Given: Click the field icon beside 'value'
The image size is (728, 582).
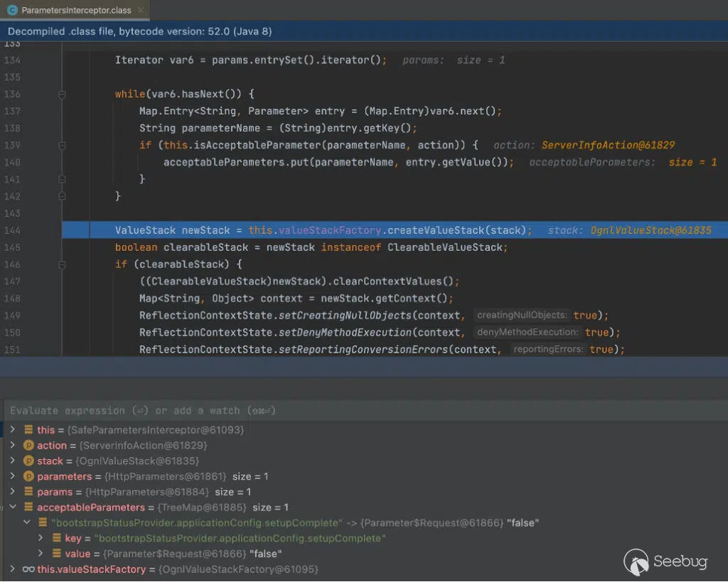Looking at the screenshot, I should [x=57, y=554].
